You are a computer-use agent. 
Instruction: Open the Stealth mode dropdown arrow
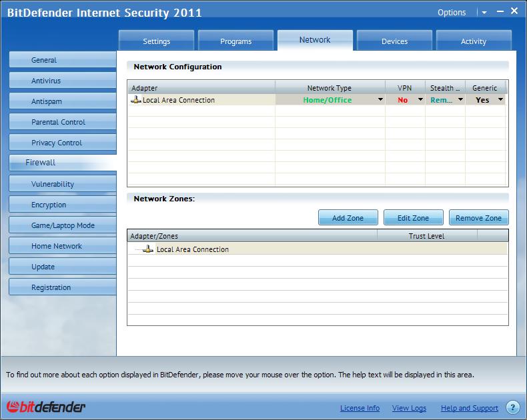click(460, 99)
